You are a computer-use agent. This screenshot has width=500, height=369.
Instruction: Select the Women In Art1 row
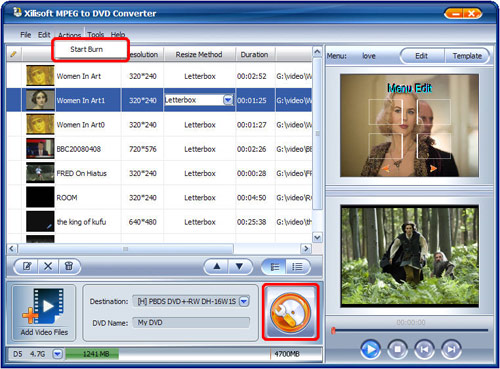click(159, 100)
